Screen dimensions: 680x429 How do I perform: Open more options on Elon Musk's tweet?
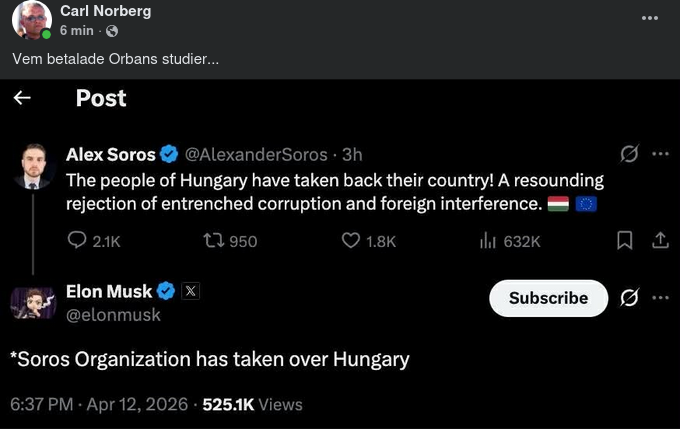659,298
